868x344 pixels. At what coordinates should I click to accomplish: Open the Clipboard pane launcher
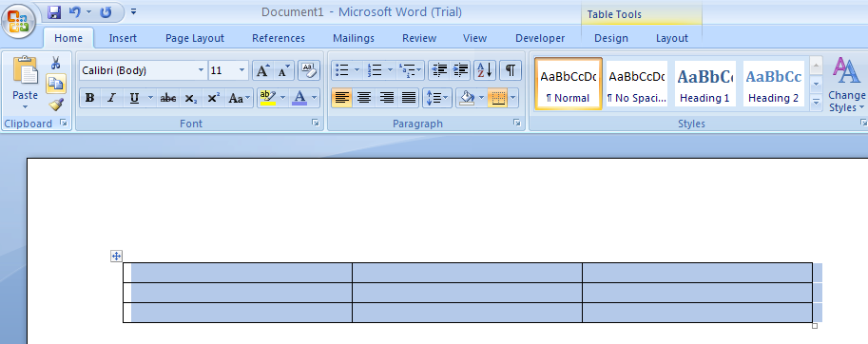click(x=64, y=124)
